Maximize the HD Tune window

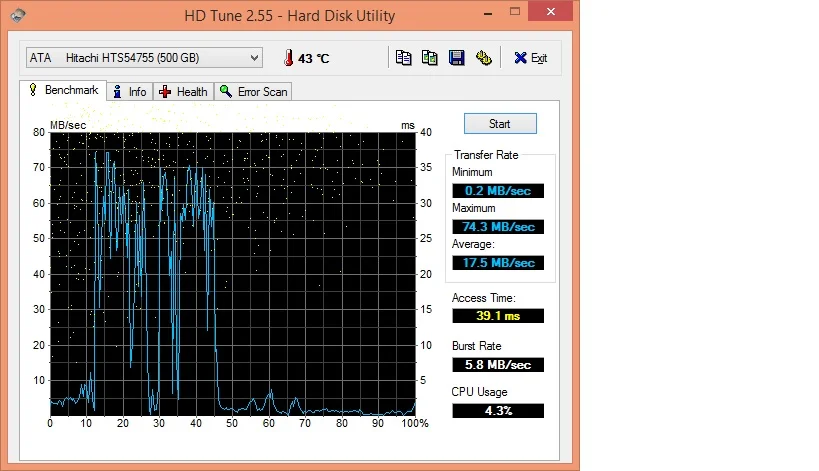pos(514,11)
